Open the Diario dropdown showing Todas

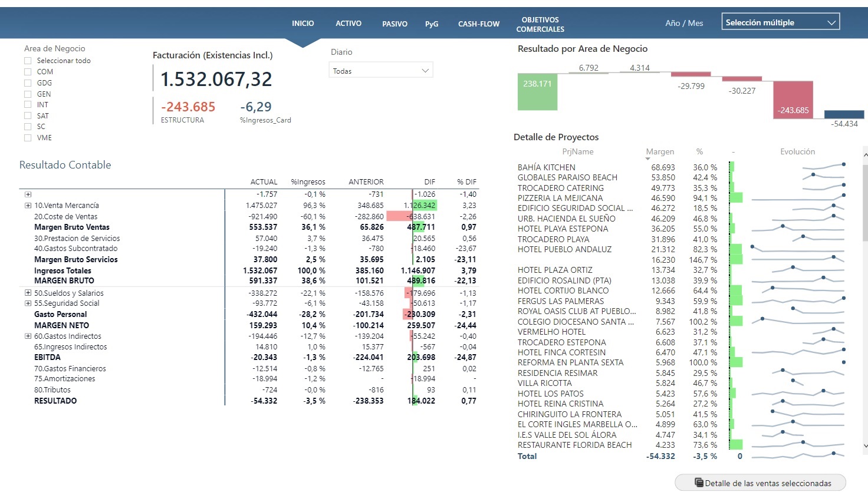click(x=380, y=71)
